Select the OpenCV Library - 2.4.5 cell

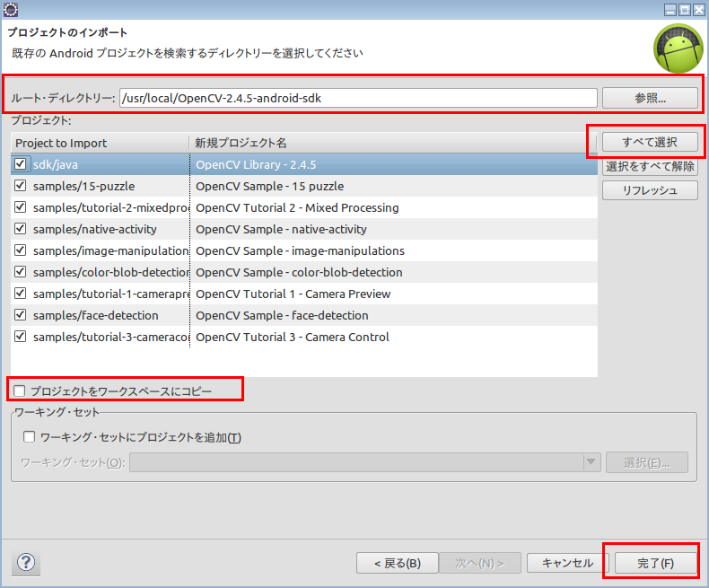pyautogui.click(x=393, y=164)
